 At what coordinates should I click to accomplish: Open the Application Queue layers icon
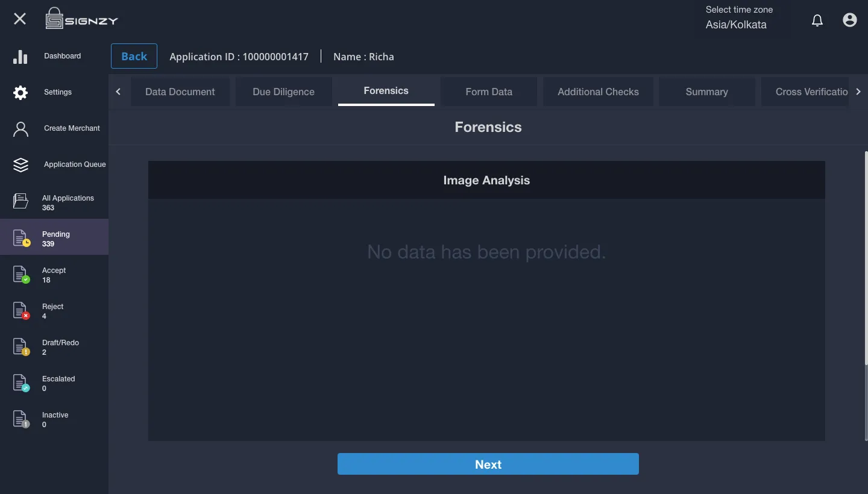[x=20, y=165]
